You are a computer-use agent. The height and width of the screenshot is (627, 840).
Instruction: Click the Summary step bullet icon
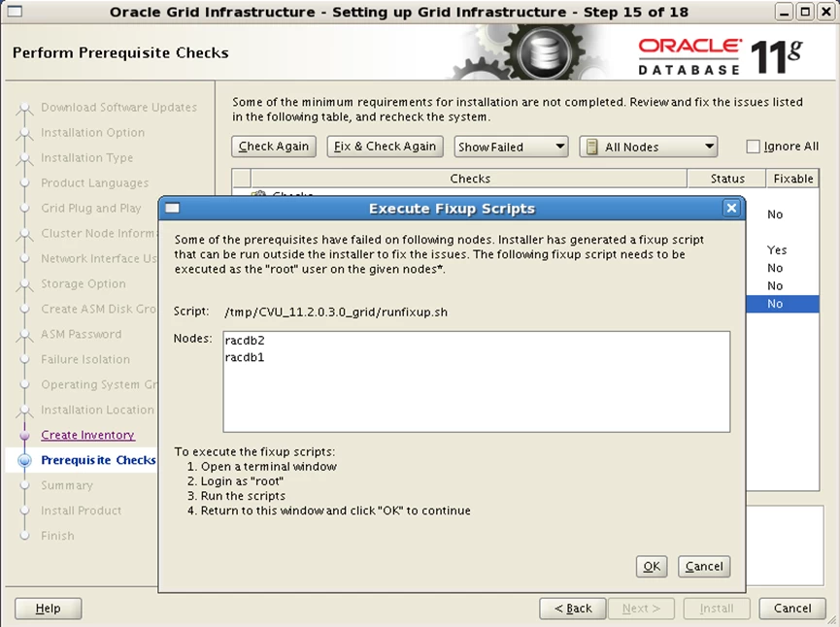[24, 485]
